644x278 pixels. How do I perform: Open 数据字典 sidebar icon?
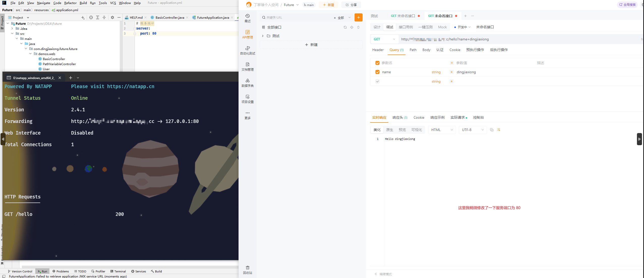click(247, 83)
